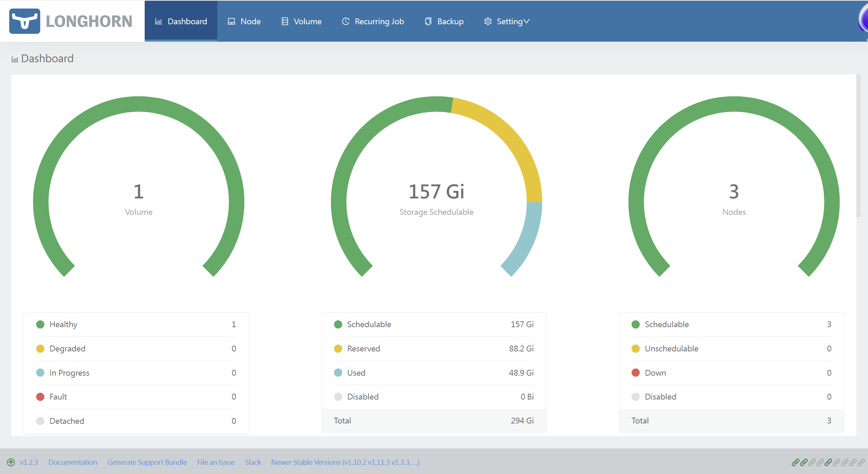The image size is (868, 474).
Task: Click the Storage Schedulable gauge center value
Action: point(436,192)
